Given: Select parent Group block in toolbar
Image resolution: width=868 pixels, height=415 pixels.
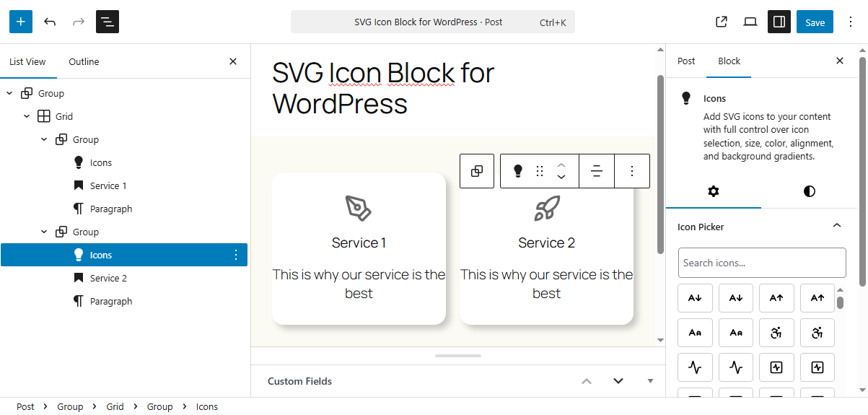Looking at the screenshot, I should tap(477, 171).
